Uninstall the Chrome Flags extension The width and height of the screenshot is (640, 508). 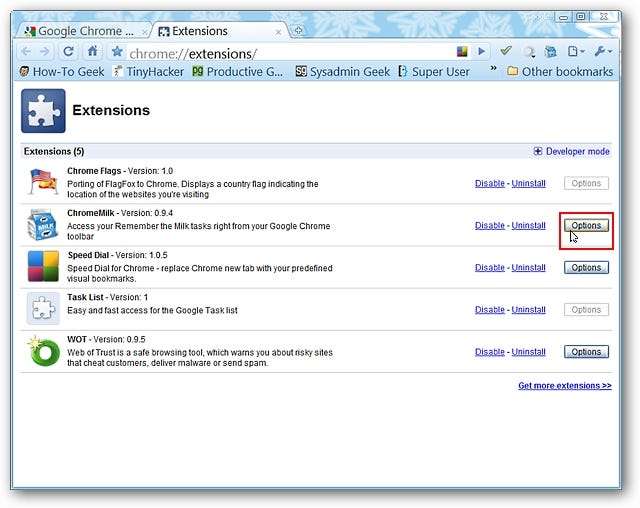529,184
